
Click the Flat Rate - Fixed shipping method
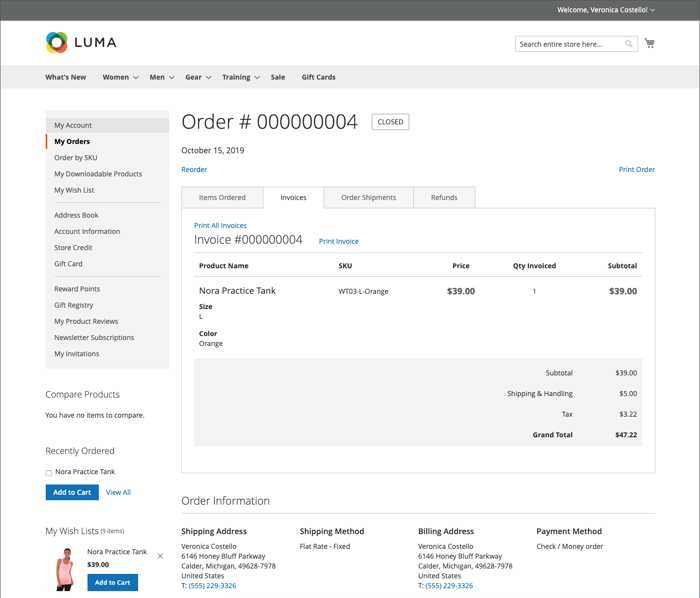[325, 546]
